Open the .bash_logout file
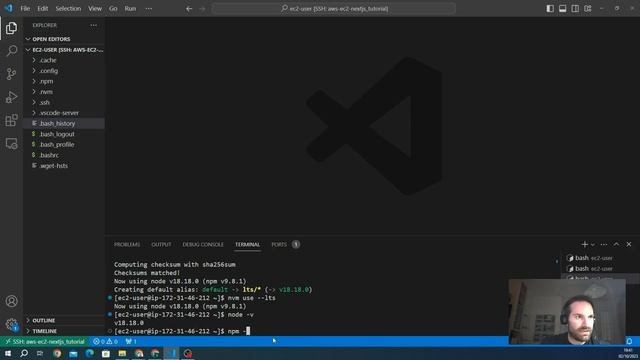Image resolution: width=640 pixels, height=360 pixels. coord(64,134)
